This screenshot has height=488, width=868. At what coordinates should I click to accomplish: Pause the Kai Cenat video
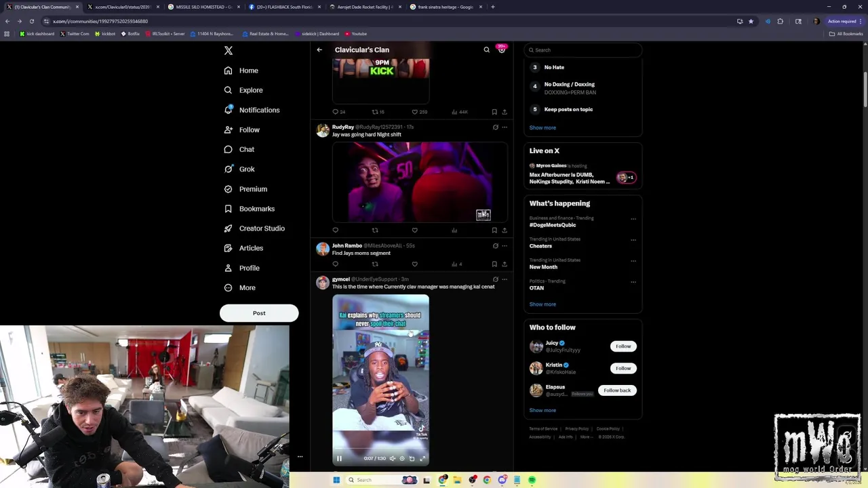click(339, 459)
